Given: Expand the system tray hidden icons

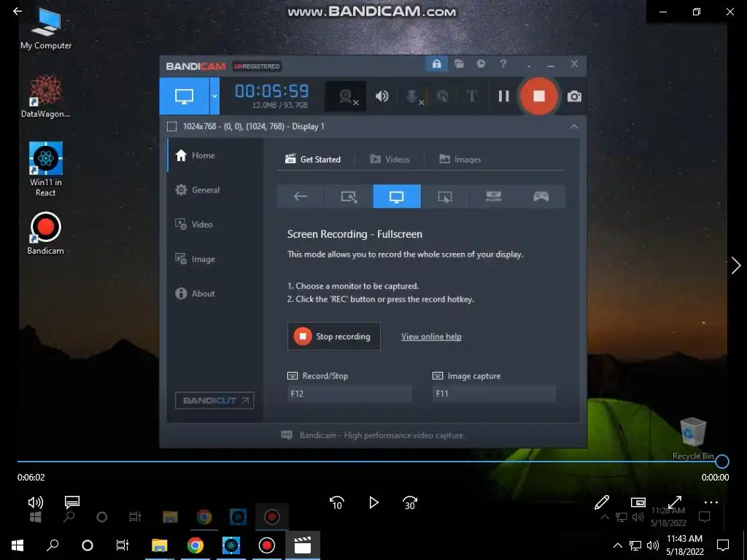Looking at the screenshot, I should [617, 545].
